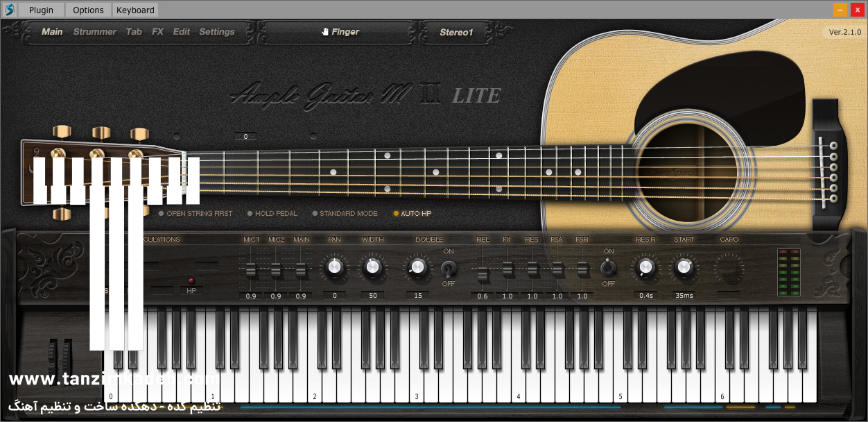The image size is (868, 422).
Task: Click the capo fret number field above fretboard
Action: click(x=245, y=137)
